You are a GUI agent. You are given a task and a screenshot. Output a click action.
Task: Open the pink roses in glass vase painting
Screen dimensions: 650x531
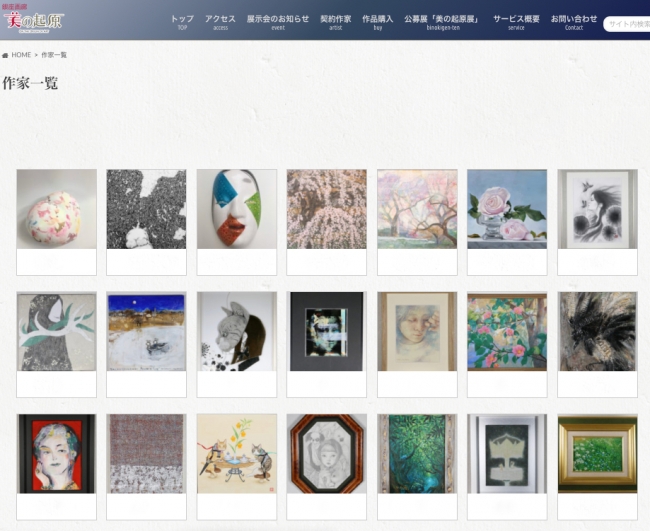click(507, 209)
